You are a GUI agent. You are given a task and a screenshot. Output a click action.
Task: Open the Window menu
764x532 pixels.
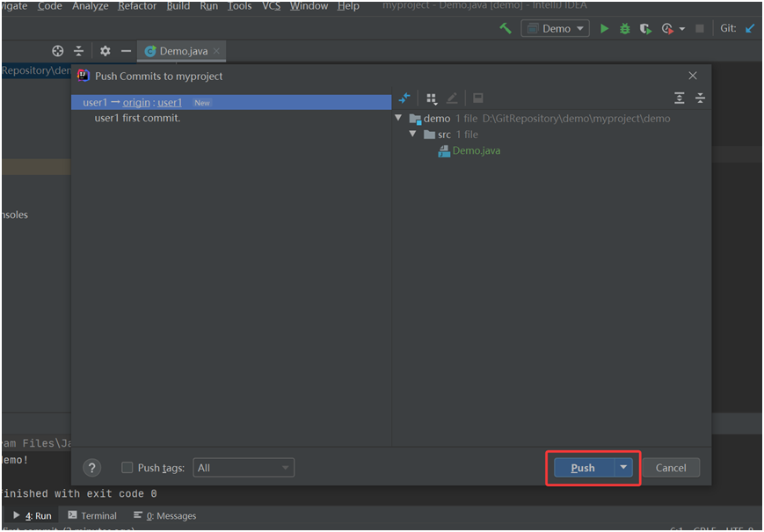click(309, 6)
